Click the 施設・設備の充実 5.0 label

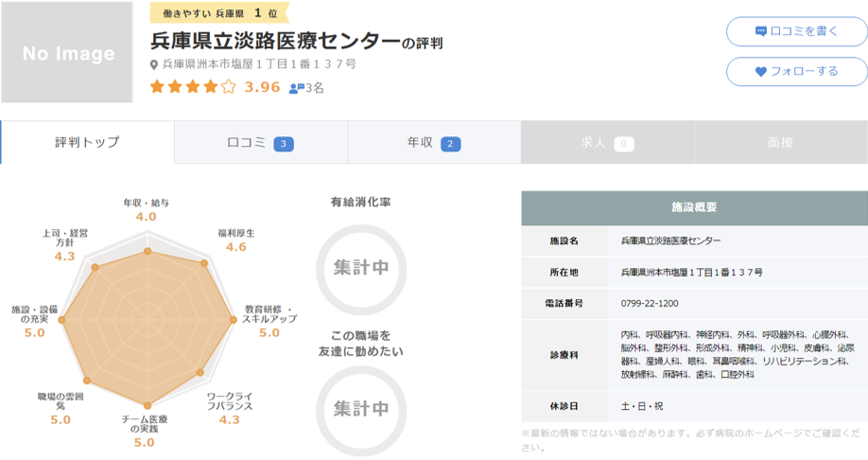coord(34,322)
